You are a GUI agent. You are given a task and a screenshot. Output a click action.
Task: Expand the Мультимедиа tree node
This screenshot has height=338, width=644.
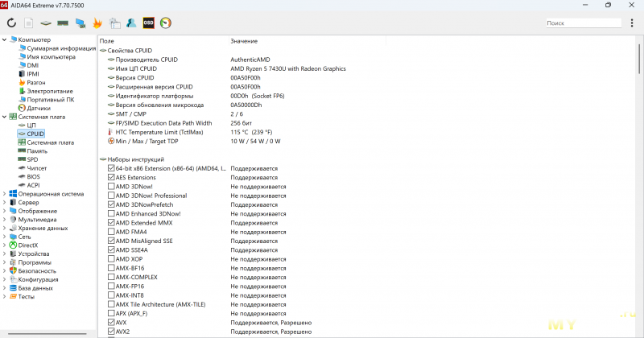click(5, 220)
